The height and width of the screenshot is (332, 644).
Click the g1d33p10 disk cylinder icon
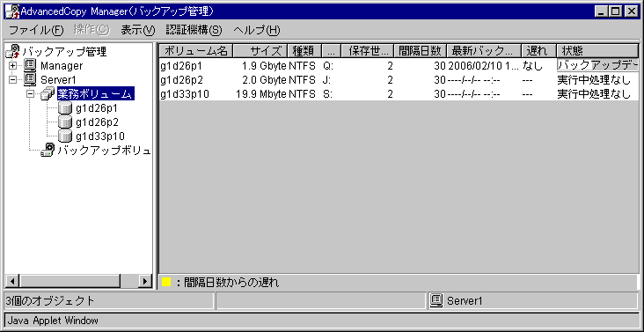coord(65,136)
